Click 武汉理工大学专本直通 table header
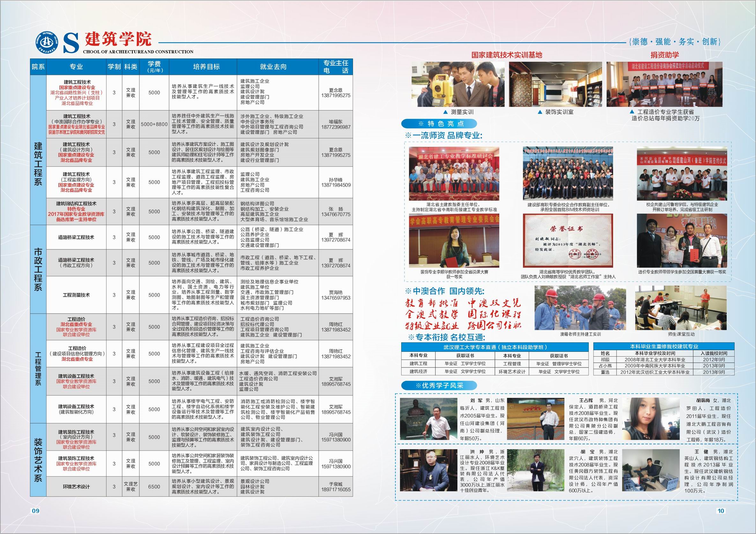The height and width of the screenshot is (534, 756). click(495, 347)
